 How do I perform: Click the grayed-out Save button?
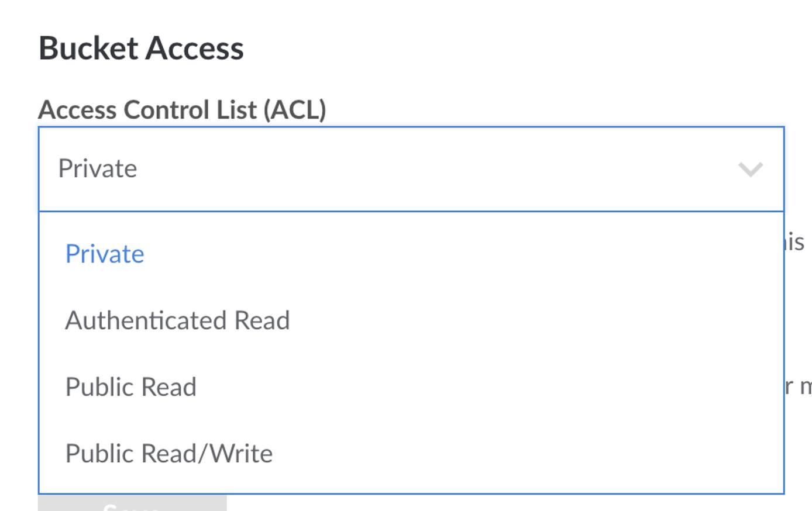(x=133, y=506)
